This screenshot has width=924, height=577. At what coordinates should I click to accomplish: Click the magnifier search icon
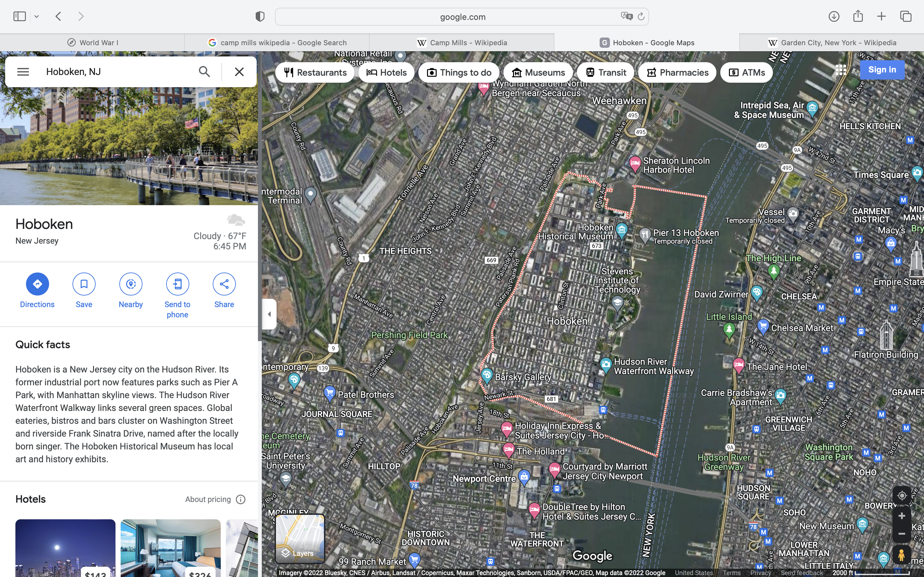pos(204,72)
